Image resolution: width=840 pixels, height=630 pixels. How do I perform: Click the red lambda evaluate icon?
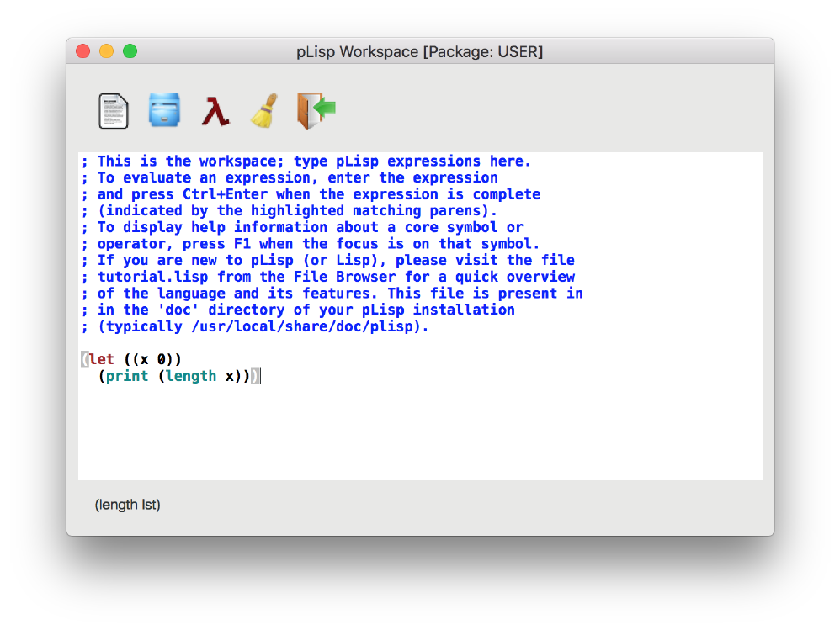coord(215,111)
